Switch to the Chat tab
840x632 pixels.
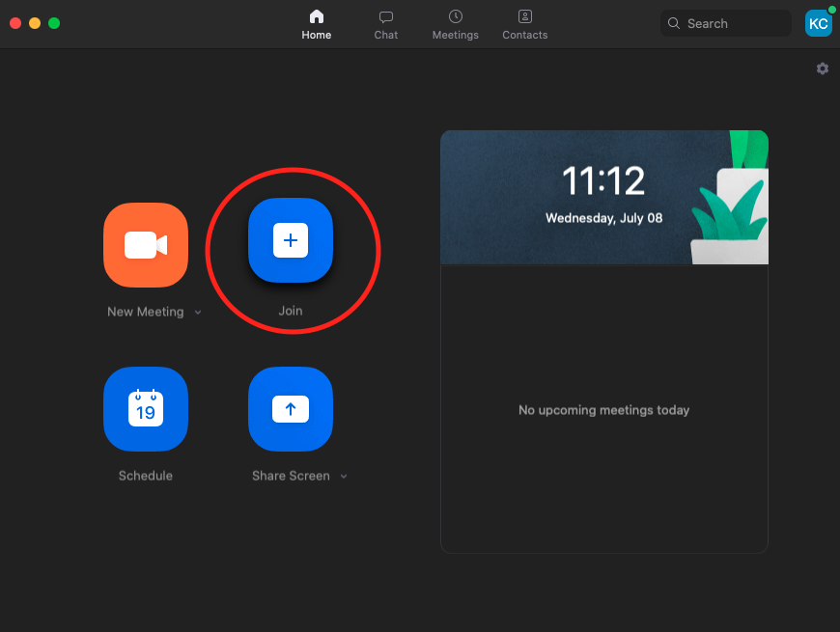click(385, 25)
